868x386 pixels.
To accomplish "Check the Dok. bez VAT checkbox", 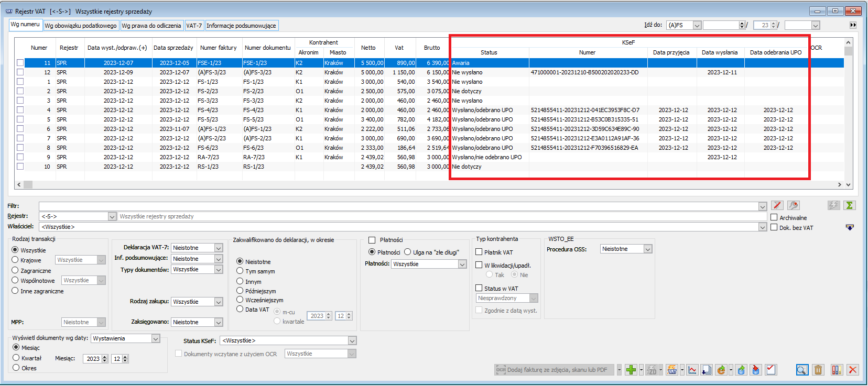I will [x=774, y=227].
